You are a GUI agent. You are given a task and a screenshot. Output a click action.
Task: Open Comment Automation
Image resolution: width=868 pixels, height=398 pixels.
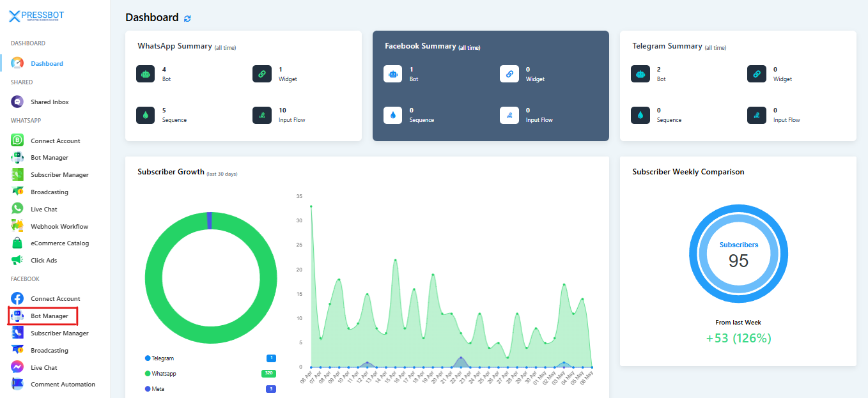tap(63, 385)
